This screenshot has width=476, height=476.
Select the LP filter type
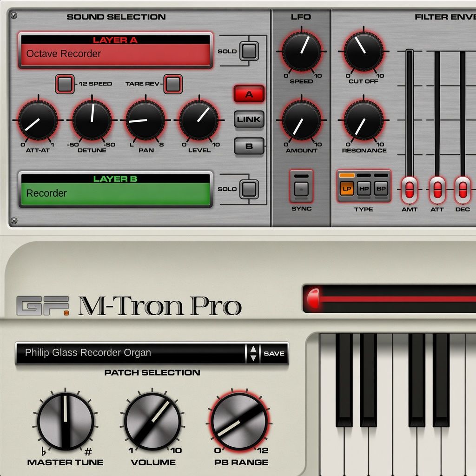point(347,189)
